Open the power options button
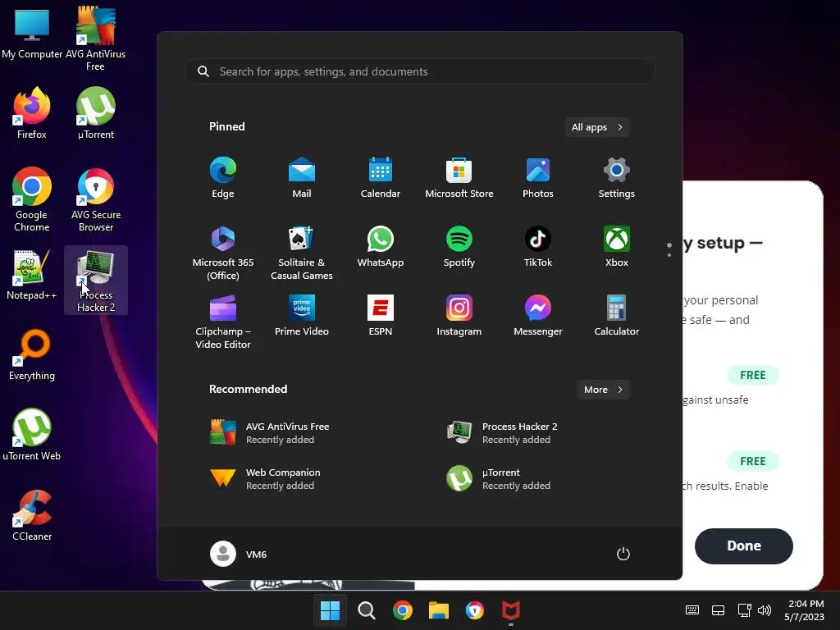Screen dimensions: 840x630 point(623,554)
